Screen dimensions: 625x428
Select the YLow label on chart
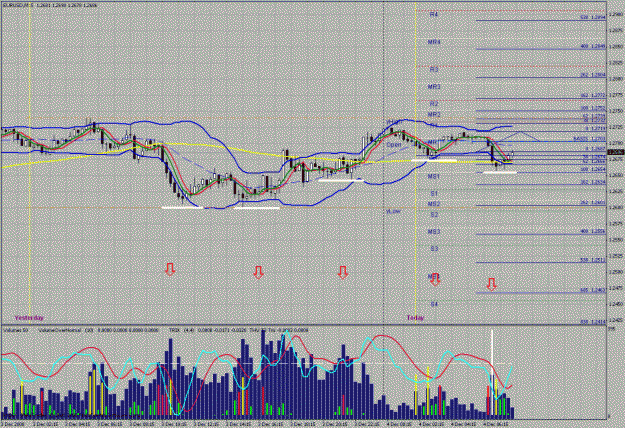[393, 212]
